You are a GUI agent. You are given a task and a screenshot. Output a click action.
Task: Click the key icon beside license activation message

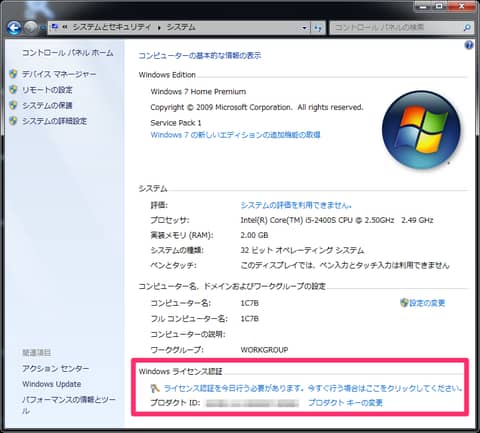[x=155, y=388]
